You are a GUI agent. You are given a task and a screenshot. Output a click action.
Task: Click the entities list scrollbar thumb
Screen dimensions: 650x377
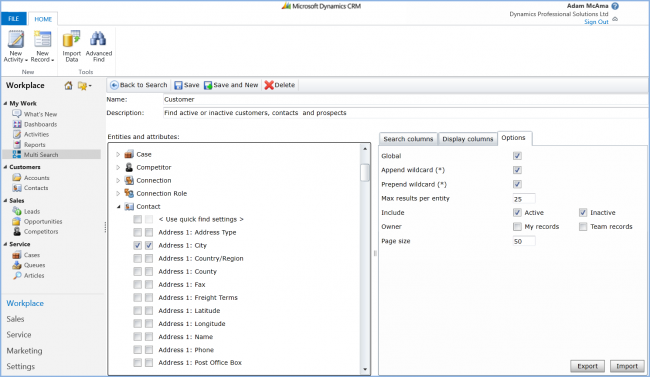click(364, 173)
